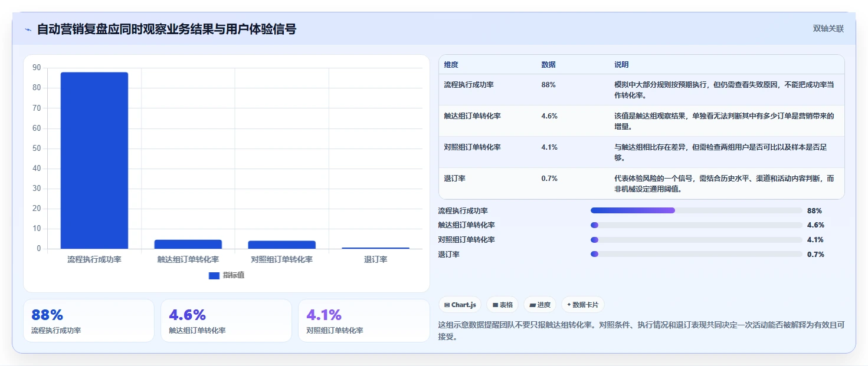Click the 退订率 progress bar

click(x=696, y=254)
